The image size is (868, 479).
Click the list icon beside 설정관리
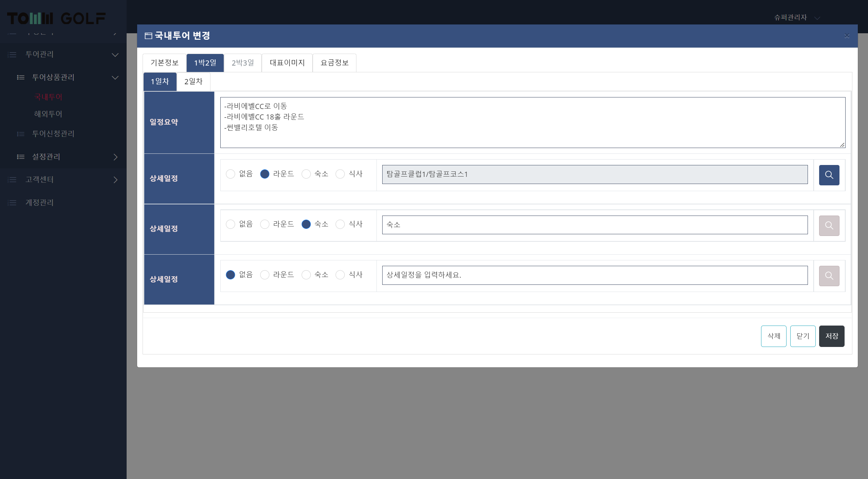tap(21, 157)
